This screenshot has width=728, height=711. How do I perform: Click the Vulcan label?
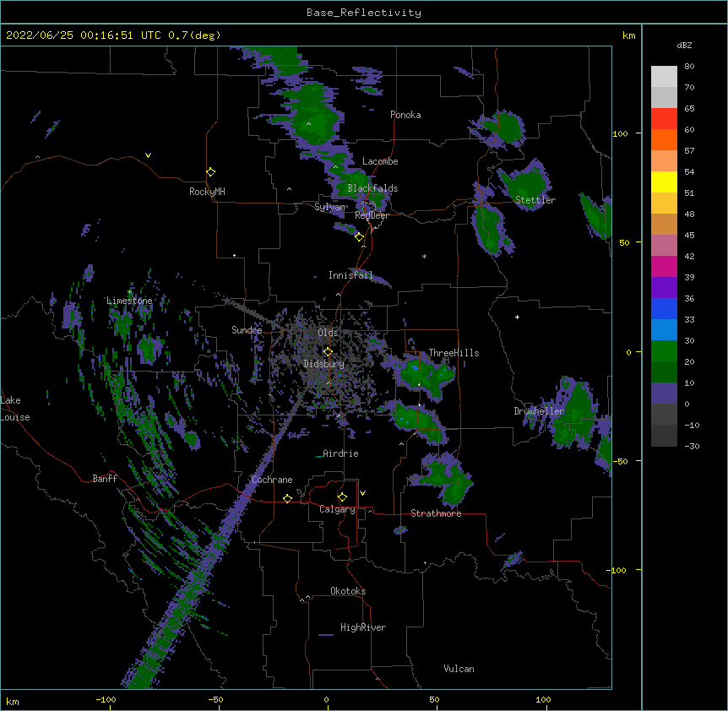pyautogui.click(x=459, y=669)
